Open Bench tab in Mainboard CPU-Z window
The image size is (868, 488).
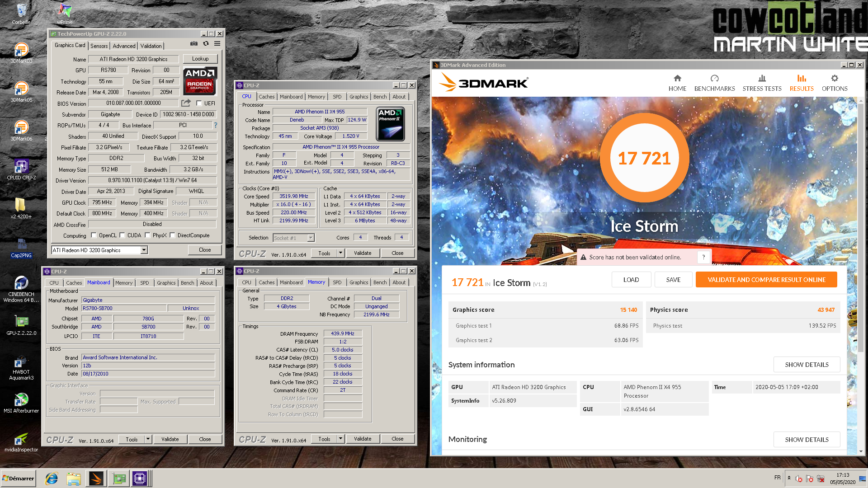pos(188,283)
